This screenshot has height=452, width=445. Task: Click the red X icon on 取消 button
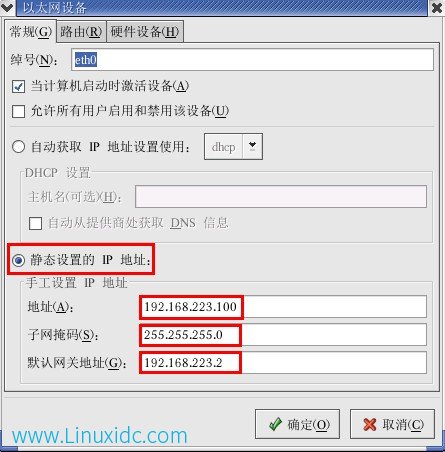click(370, 425)
